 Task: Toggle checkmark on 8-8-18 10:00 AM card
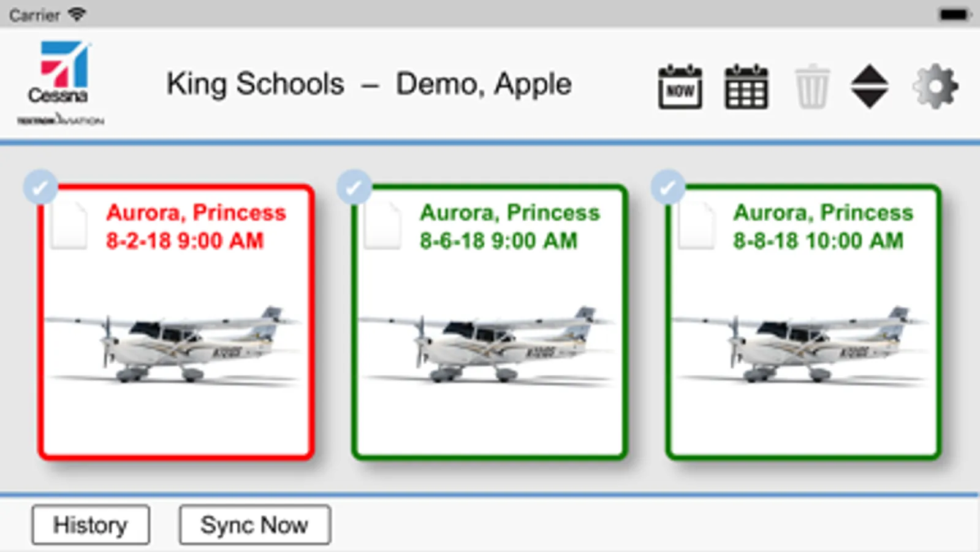coord(668,187)
